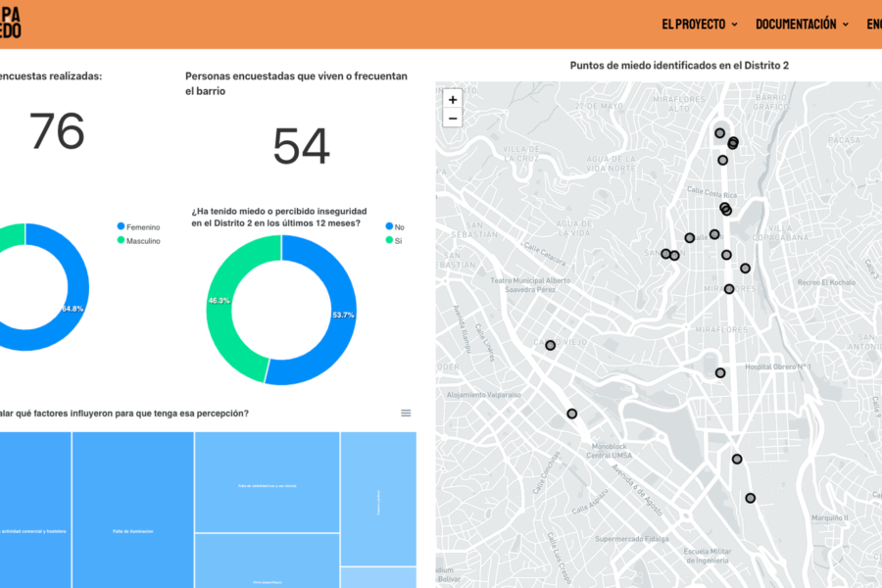Zoom in the map with plus button
882x588 pixels.
pyautogui.click(x=452, y=100)
